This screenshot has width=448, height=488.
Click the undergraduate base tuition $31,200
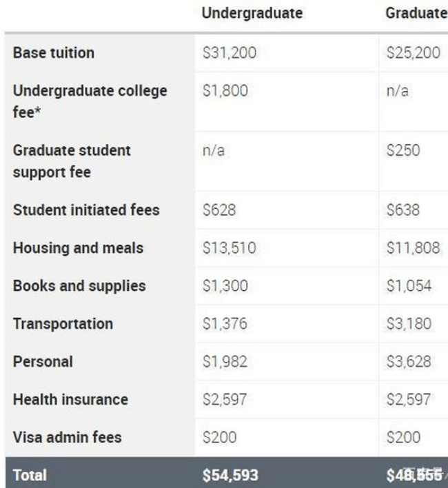(x=230, y=52)
